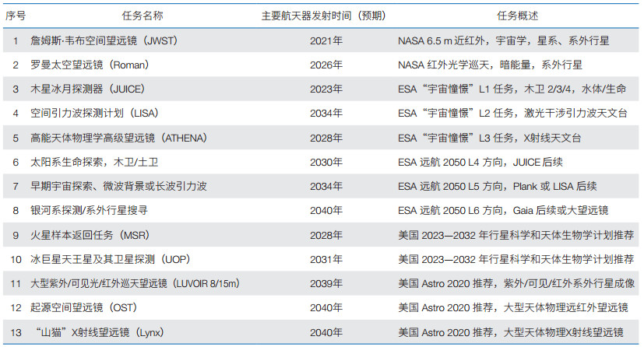Screen dimensions: 644x347
Task: Select 起源空间望远镜（OST）cell
Action: pos(84,307)
